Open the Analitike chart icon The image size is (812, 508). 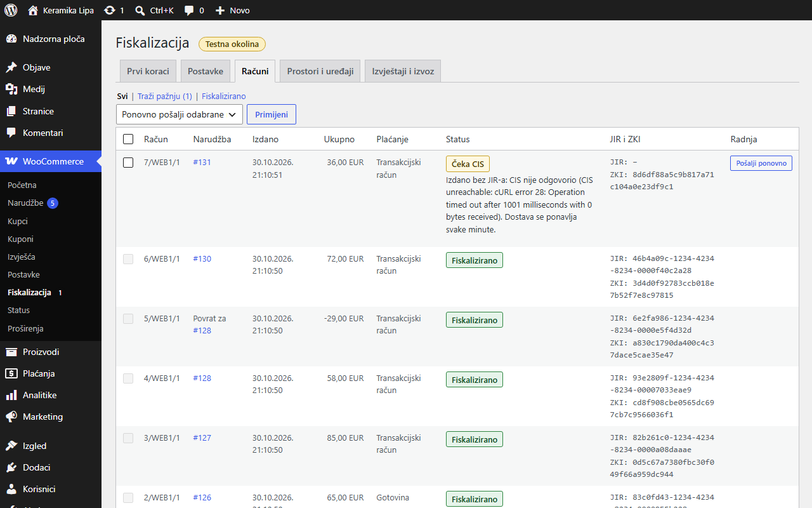(x=11, y=395)
